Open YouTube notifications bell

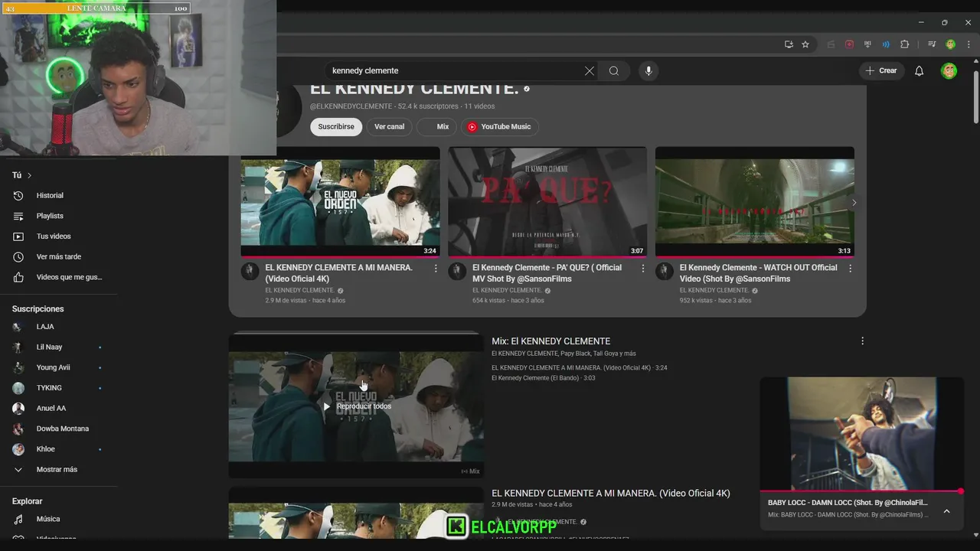click(x=919, y=70)
